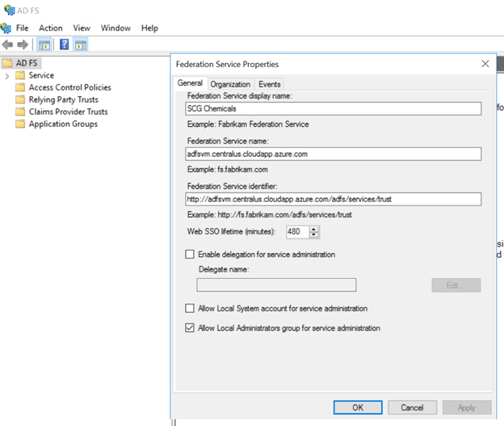Decrease Web SSO lifetime with down arrow
Screen dimensions: 504x426
[x=313, y=235]
